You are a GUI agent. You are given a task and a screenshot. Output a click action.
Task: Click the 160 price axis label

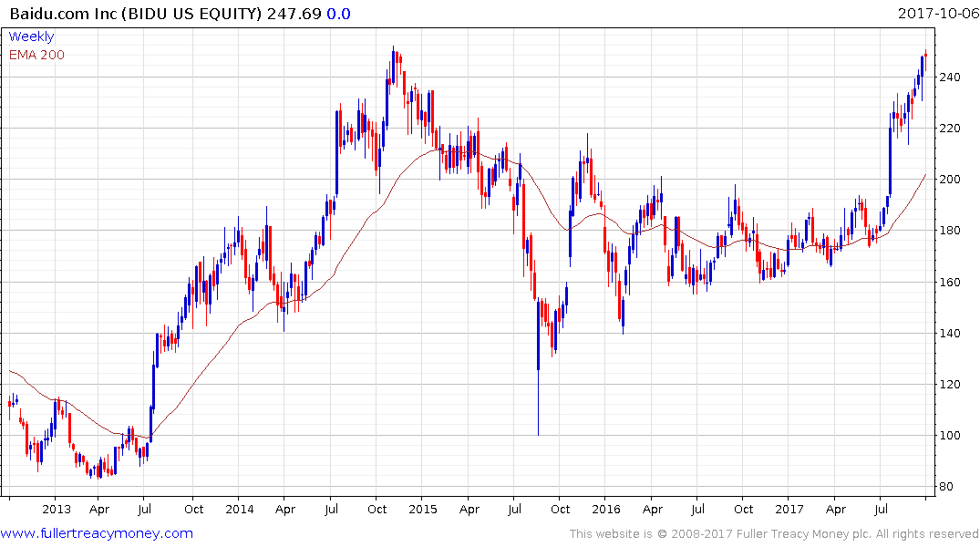(x=949, y=283)
